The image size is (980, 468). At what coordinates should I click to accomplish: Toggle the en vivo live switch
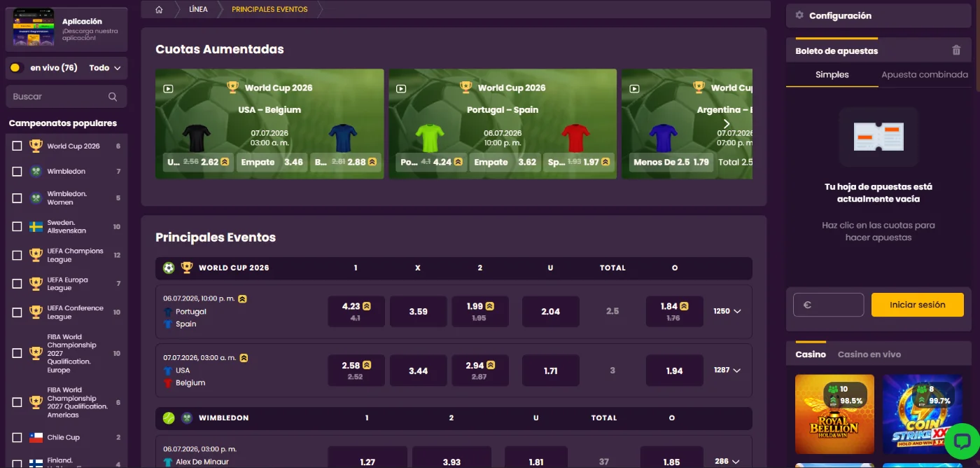click(16, 68)
